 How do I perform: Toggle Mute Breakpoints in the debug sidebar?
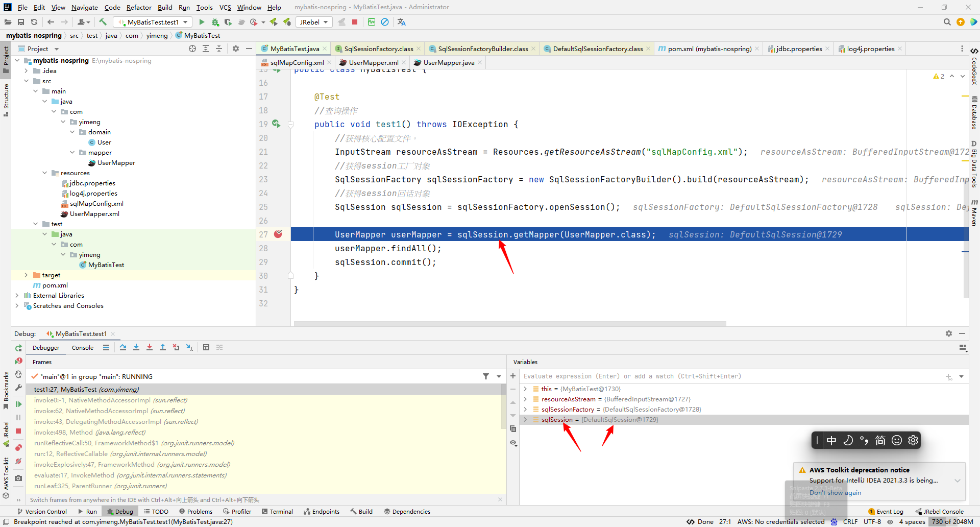click(x=18, y=461)
